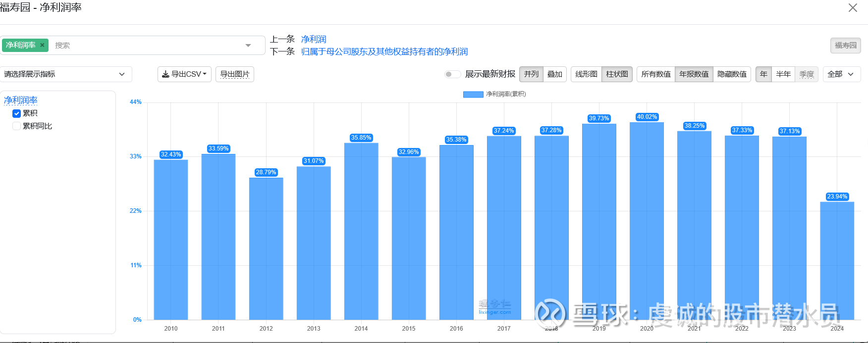Click the 23.94% value label
The height and width of the screenshot is (343, 868).
click(837, 196)
